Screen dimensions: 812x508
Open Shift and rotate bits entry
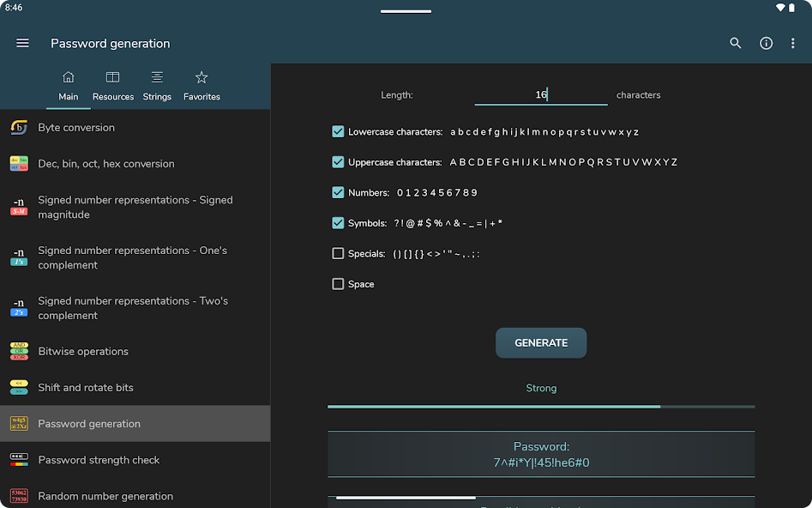[135, 387]
